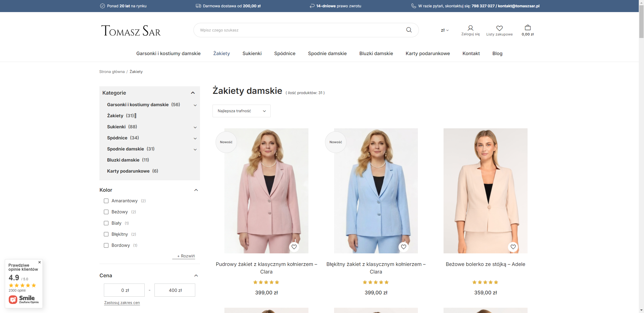Enable the Biały color filter
This screenshot has width=644, height=313.
click(106, 223)
